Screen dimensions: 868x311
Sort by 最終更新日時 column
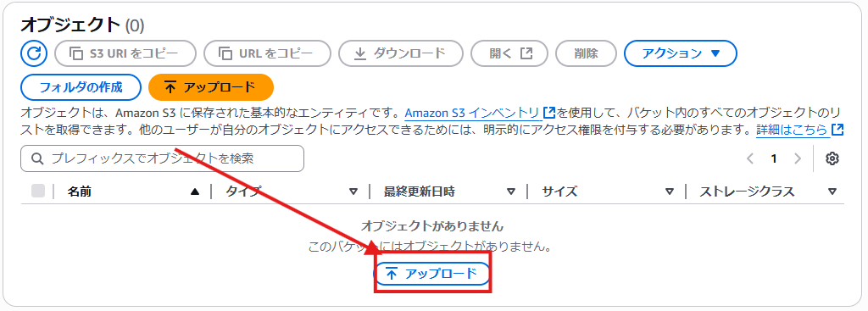419,192
